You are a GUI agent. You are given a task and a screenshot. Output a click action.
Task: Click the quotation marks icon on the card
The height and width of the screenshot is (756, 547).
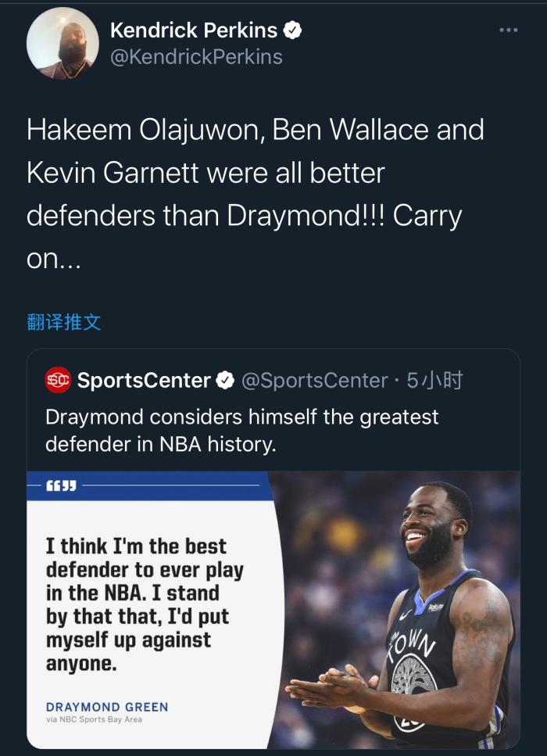(62, 485)
